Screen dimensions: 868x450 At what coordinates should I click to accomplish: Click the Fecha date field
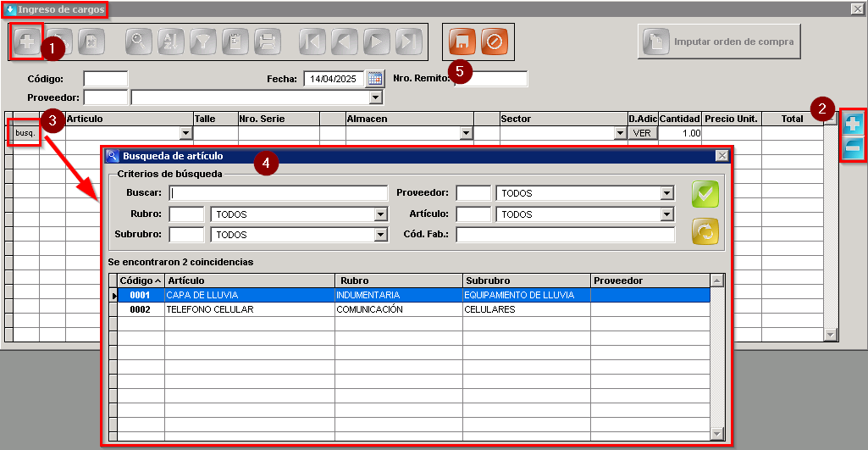(x=334, y=79)
